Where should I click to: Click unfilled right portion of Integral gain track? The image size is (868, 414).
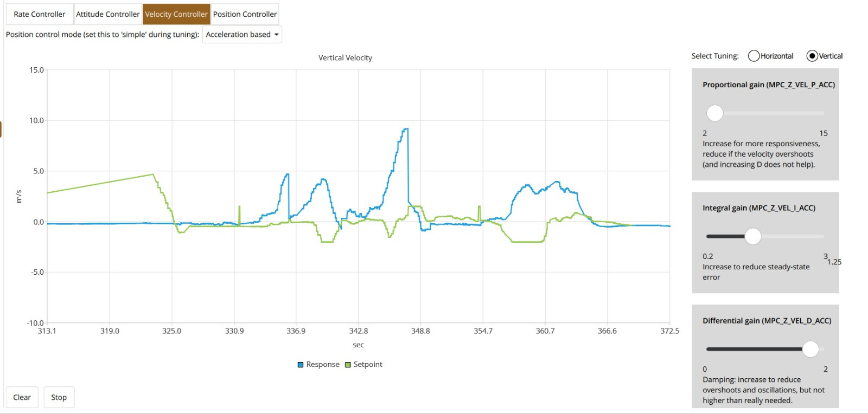[792, 236]
